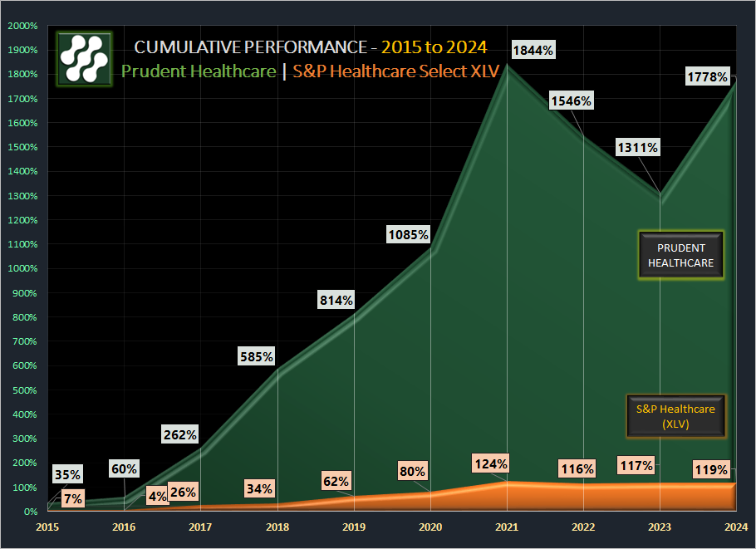
Task: Select the 262% data label
Action: (x=179, y=434)
